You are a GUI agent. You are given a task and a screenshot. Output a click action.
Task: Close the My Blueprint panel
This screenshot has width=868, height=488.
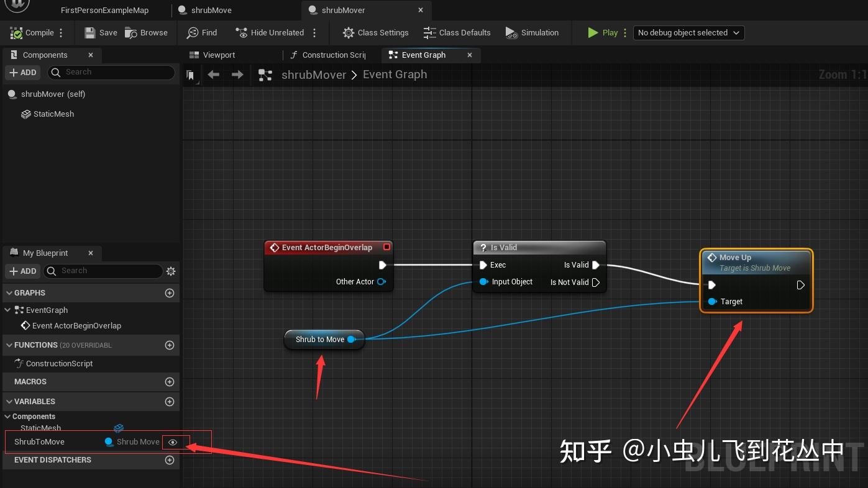tap(91, 253)
